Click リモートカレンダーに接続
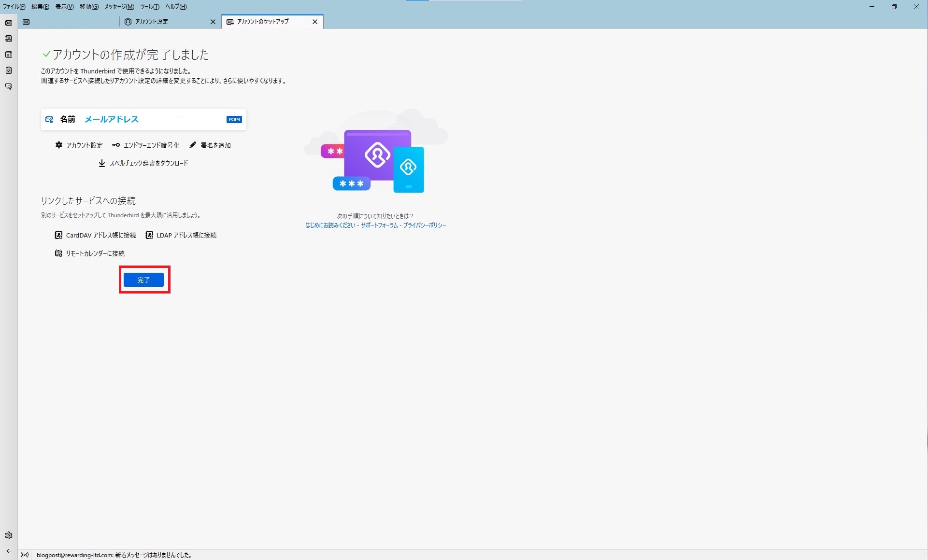928x560 pixels. 90,253
